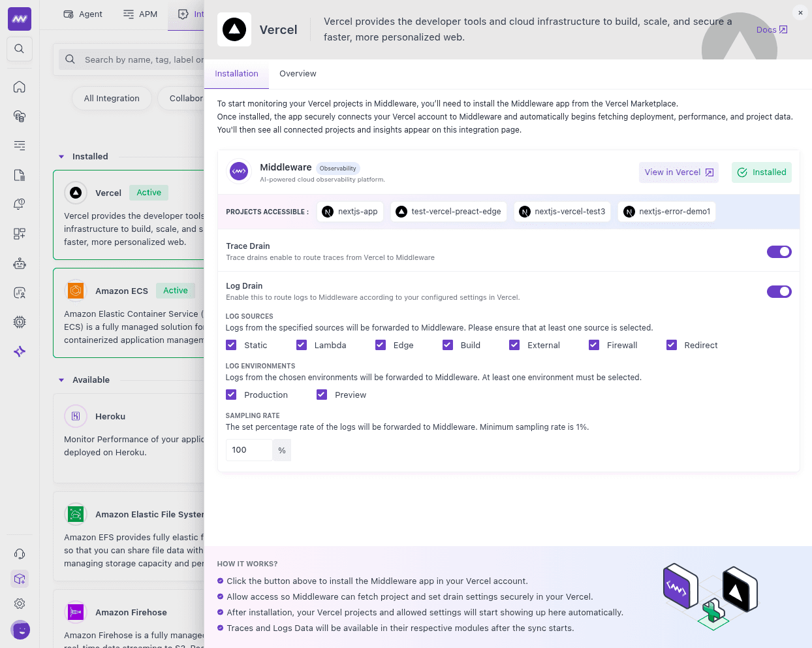Open the Search panel in the sidebar
The width and height of the screenshot is (812, 648).
[20, 49]
